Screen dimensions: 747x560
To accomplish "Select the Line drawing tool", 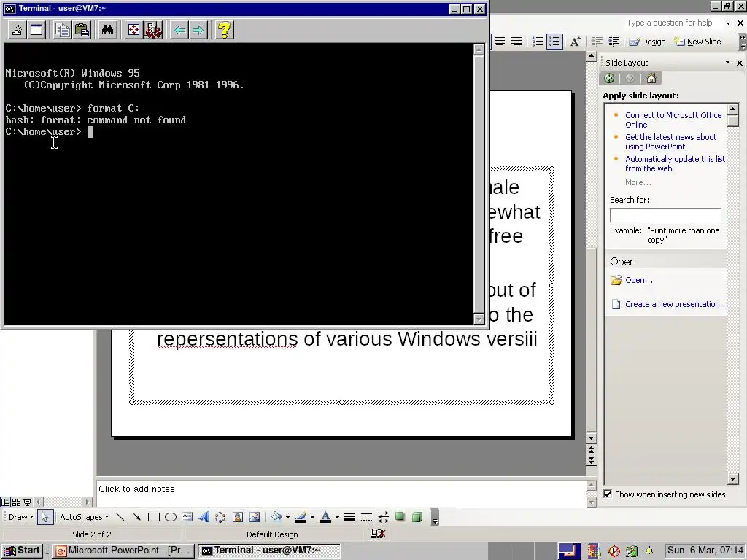I will (x=120, y=517).
